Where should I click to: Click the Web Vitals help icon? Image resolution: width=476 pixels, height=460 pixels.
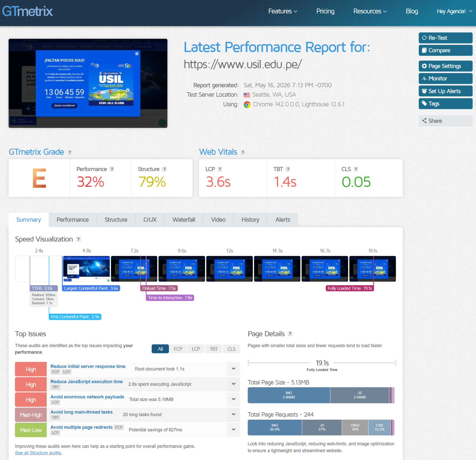tap(243, 152)
